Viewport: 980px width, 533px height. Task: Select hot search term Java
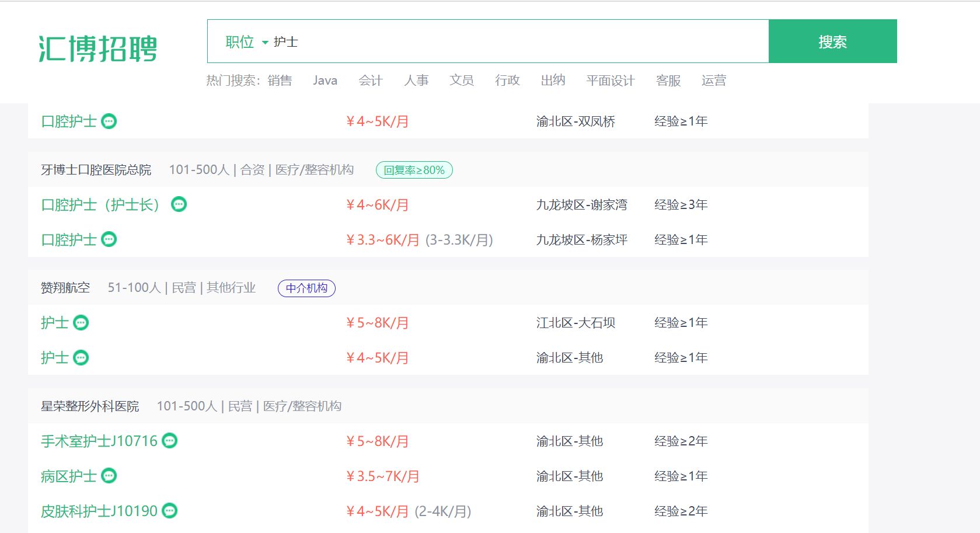tap(325, 81)
